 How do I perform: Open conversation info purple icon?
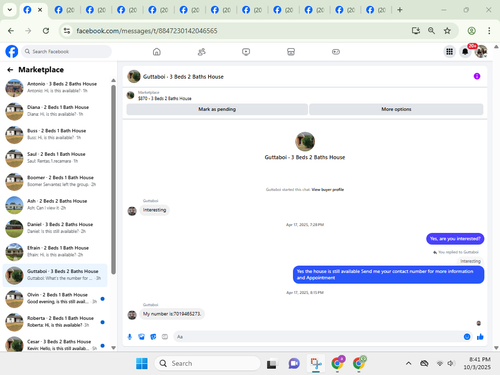pyautogui.click(x=477, y=76)
